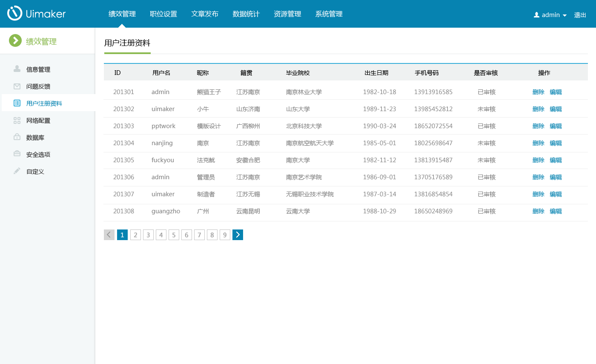Click the grid icon next to 网络配置

tap(17, 120)
